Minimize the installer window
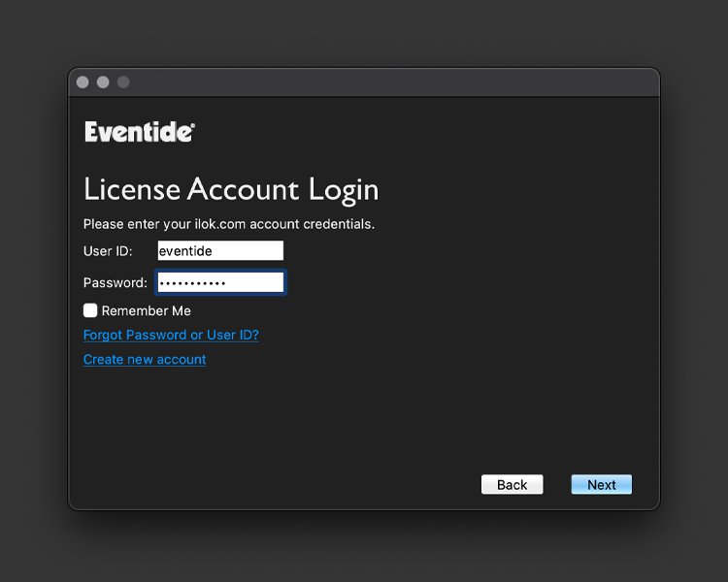This screenshot has width=728, height=582. 103,82
